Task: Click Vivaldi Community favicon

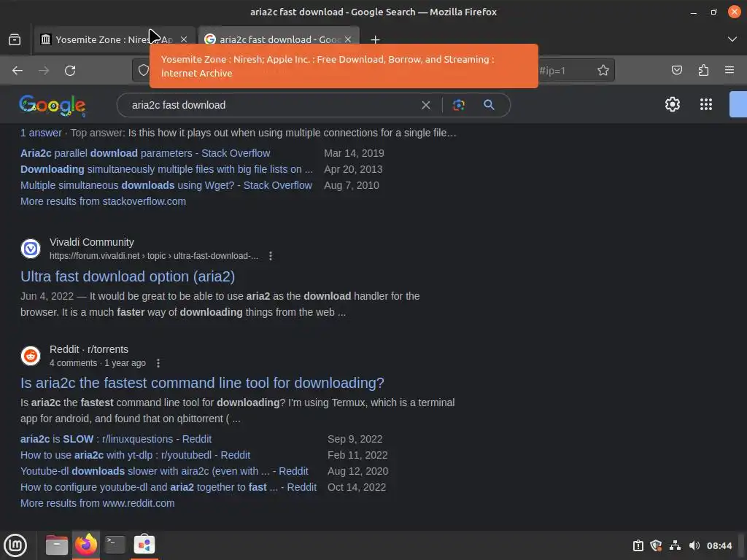Action: 31,249
